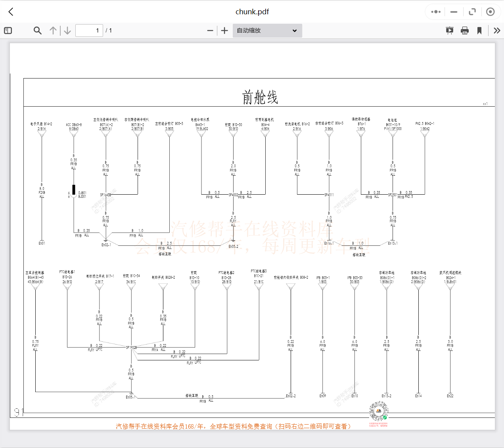The height and width of the screenshot is (448, 504).
Task: Go to the previous page
Action: pyautogui.click(x=53, y=31)
